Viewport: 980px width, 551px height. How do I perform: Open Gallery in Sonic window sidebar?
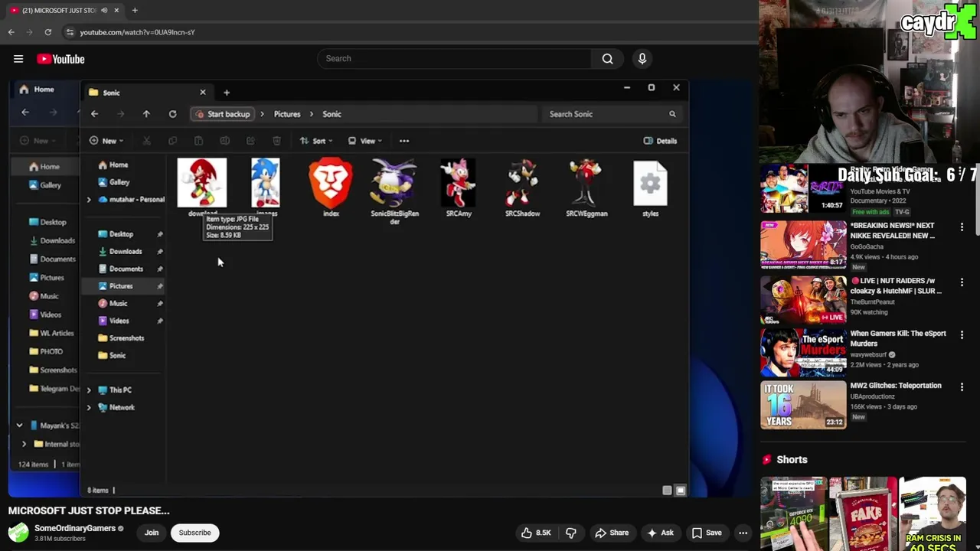click(x=113, y=182)
